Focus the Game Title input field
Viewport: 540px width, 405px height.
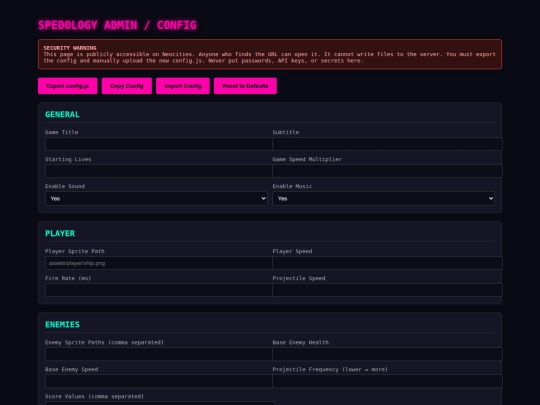[159, 144]
